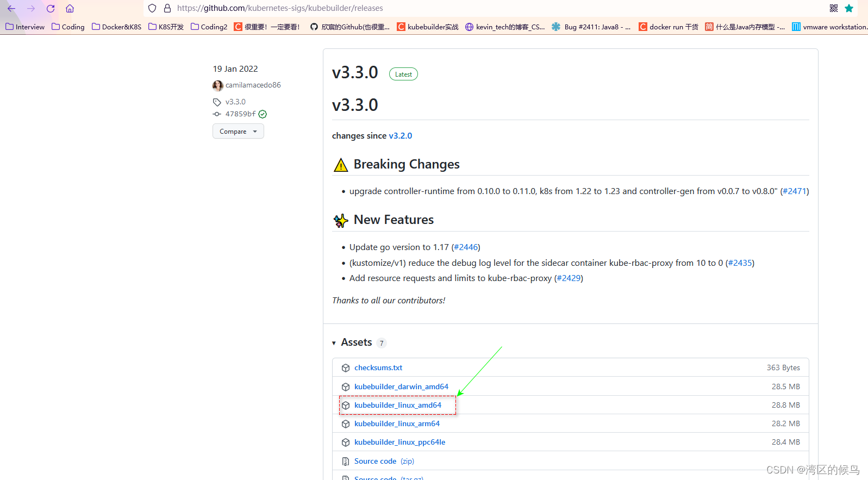Open pull request #2435 link
The height and width of the screenshot is (480, 868).
tap(740, 263)
